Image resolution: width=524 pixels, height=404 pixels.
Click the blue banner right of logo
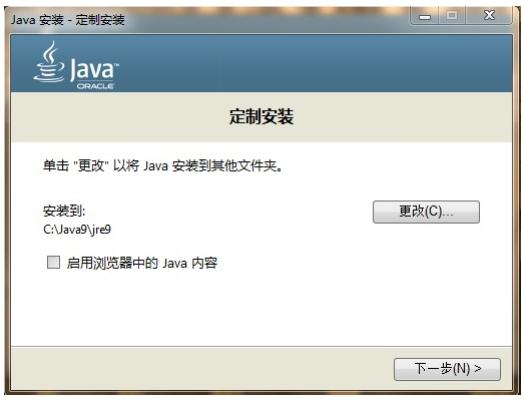point(314,63)
